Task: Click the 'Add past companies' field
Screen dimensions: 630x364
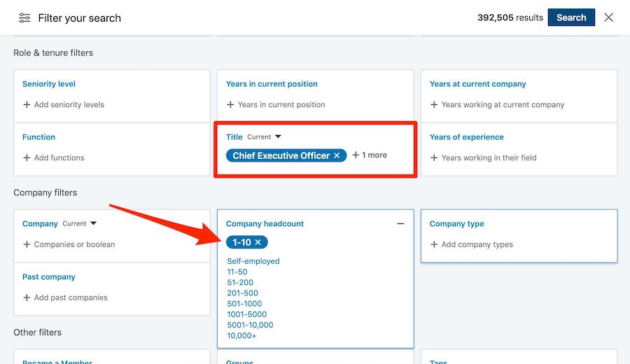Action: point(71,297)
